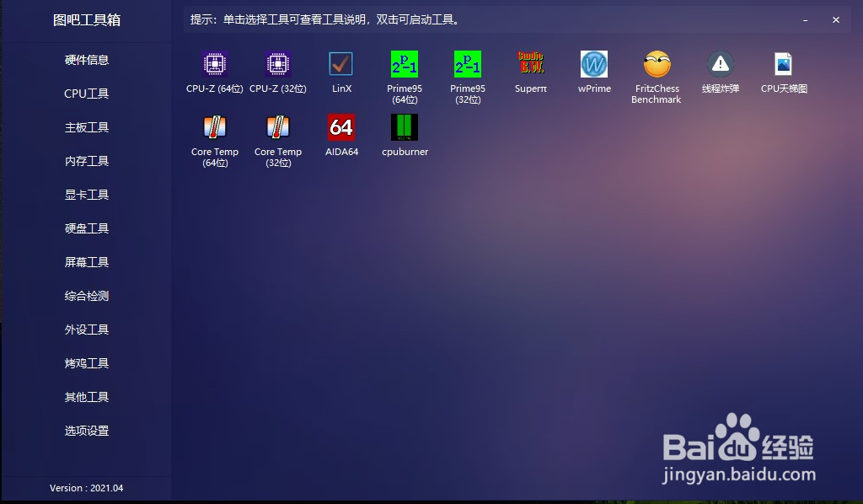
Task: Open the 内存工具 category
Action: (x=87, y=161)
